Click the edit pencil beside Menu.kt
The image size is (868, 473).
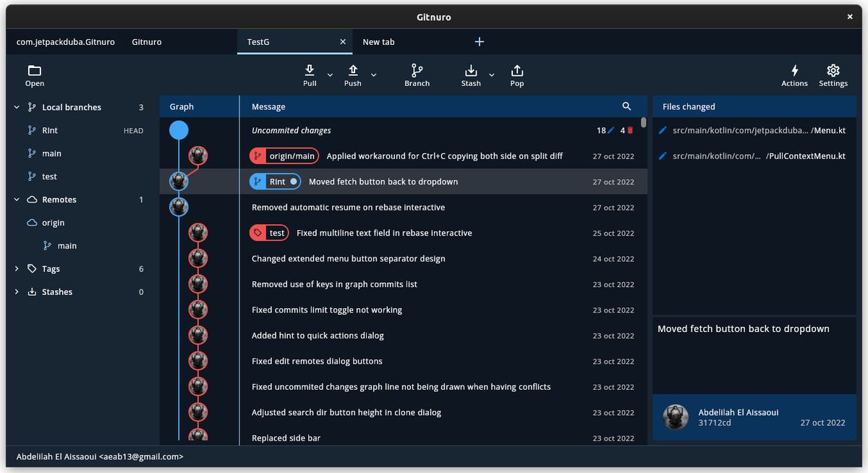663,131
